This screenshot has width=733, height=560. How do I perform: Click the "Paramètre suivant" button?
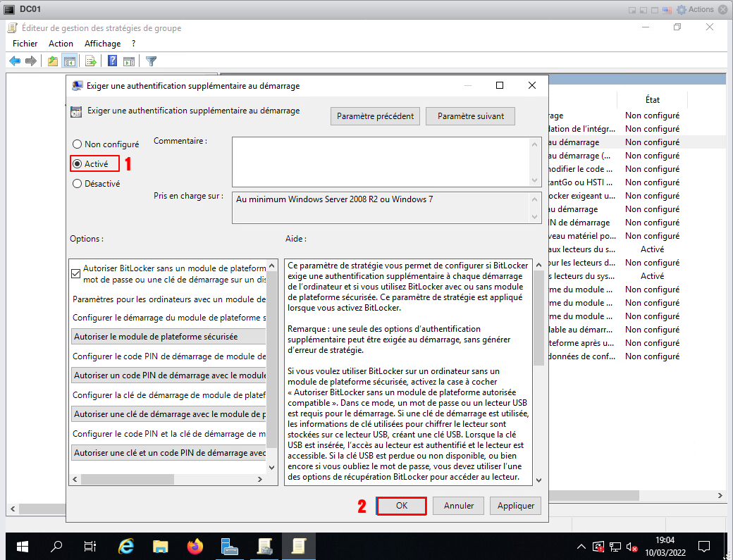pos(470,116)
